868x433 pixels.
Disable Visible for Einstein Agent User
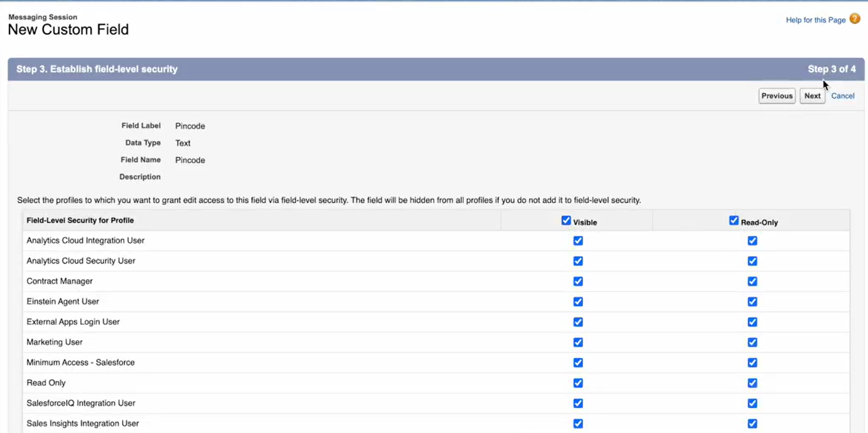click(x=578, y=302)
